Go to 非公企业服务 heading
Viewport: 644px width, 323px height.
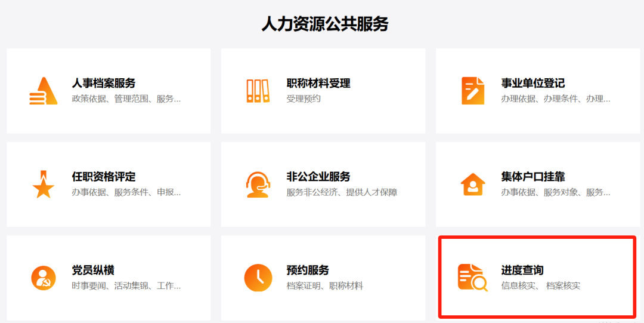pyautogui.click(x=318, y=177)
